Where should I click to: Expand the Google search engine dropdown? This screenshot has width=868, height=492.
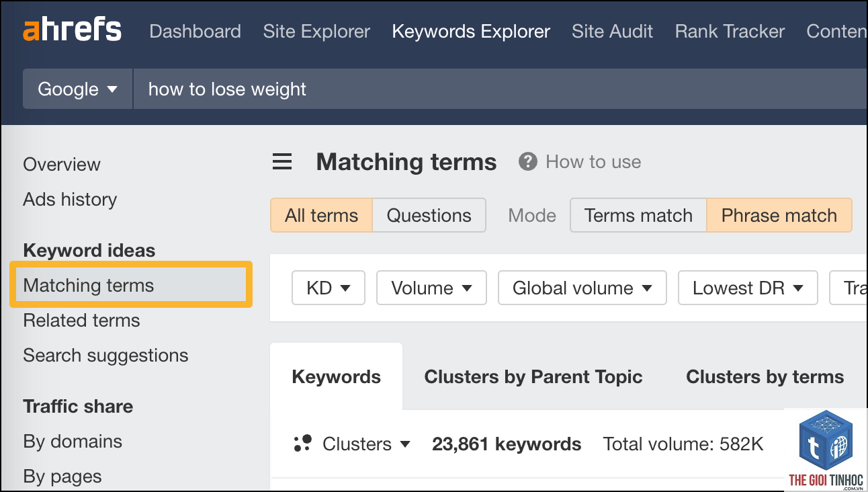pyautogui.click(x=78, y=89)
